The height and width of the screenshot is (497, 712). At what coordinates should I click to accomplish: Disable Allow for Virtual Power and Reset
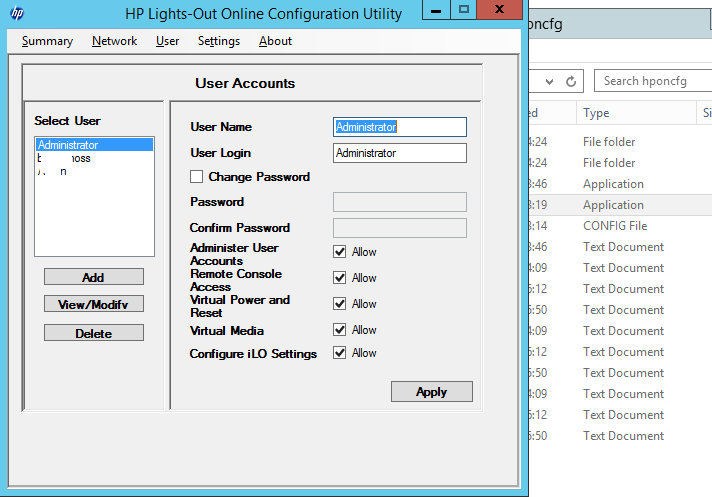pyautogui.click(x=340, y=304)
